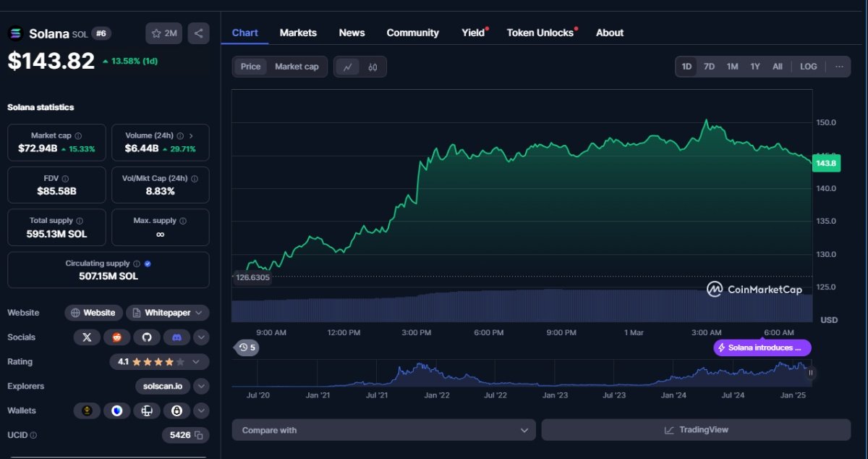Viewport: 868px width, 459px height.
Task: Click the pause handle on range navigator
Action: pos(810,373)
